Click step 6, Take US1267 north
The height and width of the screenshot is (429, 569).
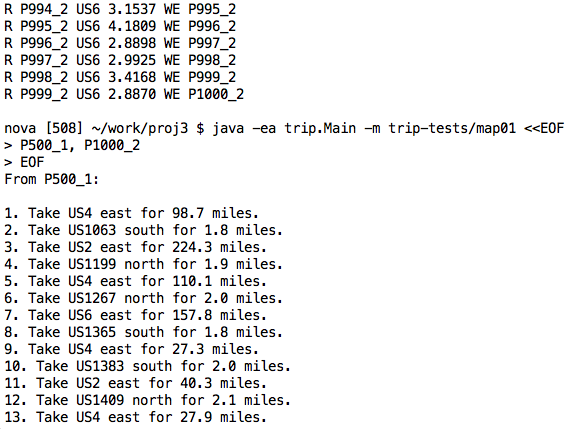143,298
